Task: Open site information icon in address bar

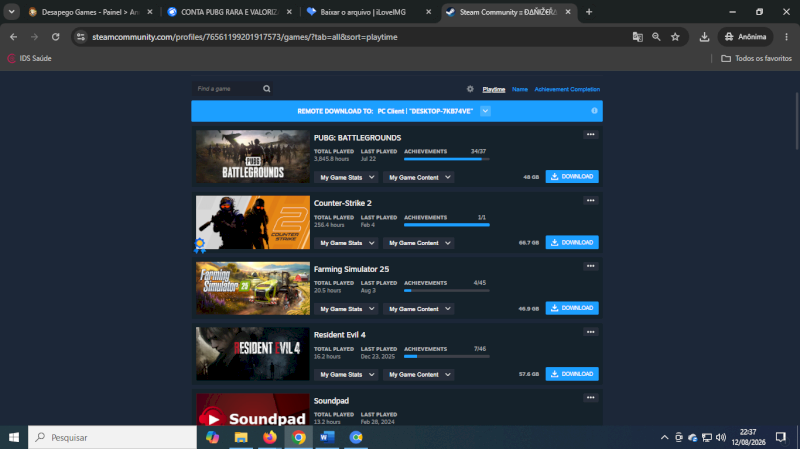Action: (x=81, y=37)
